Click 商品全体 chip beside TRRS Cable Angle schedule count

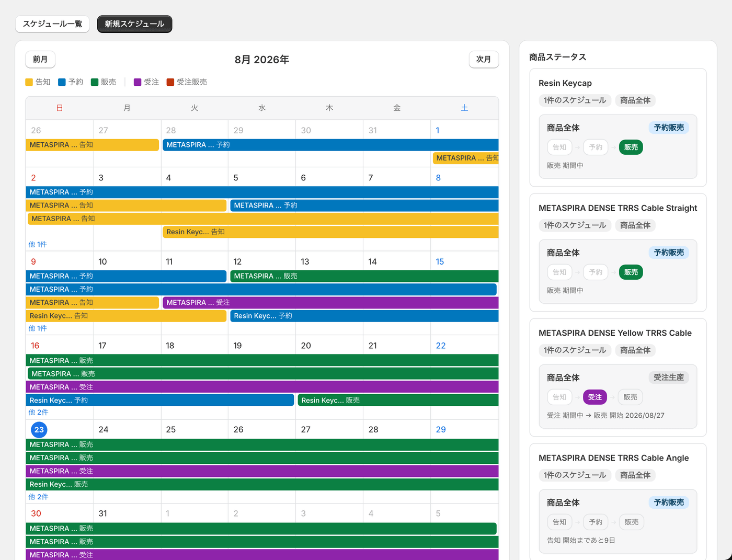[x=635, y=475]
